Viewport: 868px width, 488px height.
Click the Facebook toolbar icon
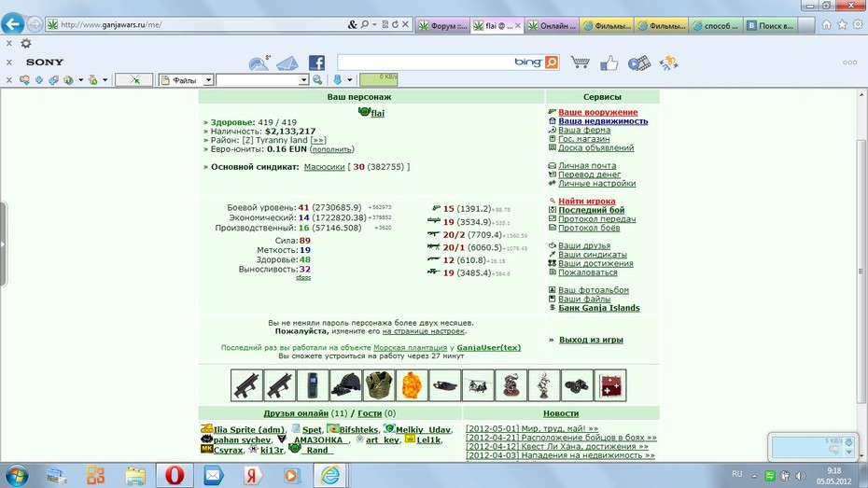[316, 63]
